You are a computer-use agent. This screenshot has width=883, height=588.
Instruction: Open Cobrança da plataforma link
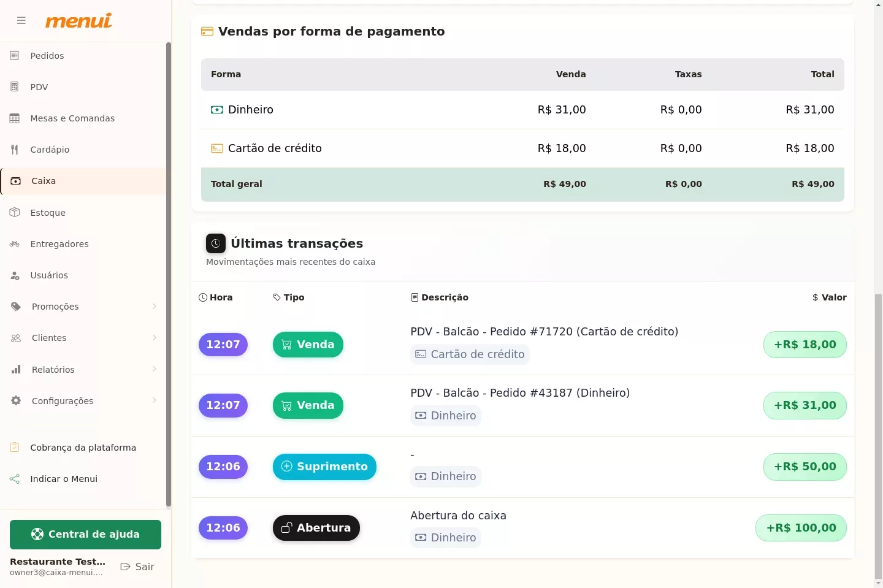(83, 448)
